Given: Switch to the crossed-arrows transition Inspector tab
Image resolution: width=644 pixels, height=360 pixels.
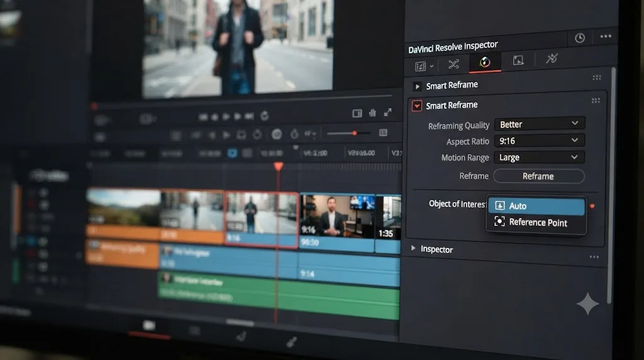Looking at the screenshot, I should pyautogui.click(x=453, y=64).
